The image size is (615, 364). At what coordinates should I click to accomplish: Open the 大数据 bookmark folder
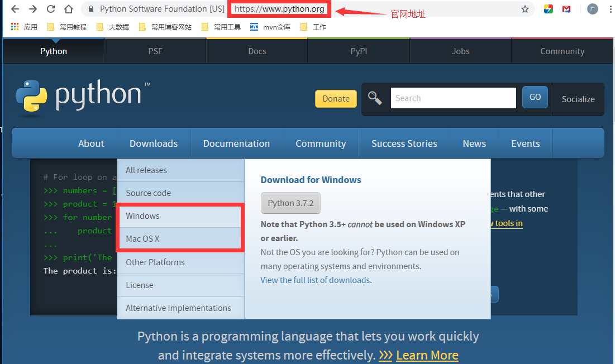(x=113, y=27)
